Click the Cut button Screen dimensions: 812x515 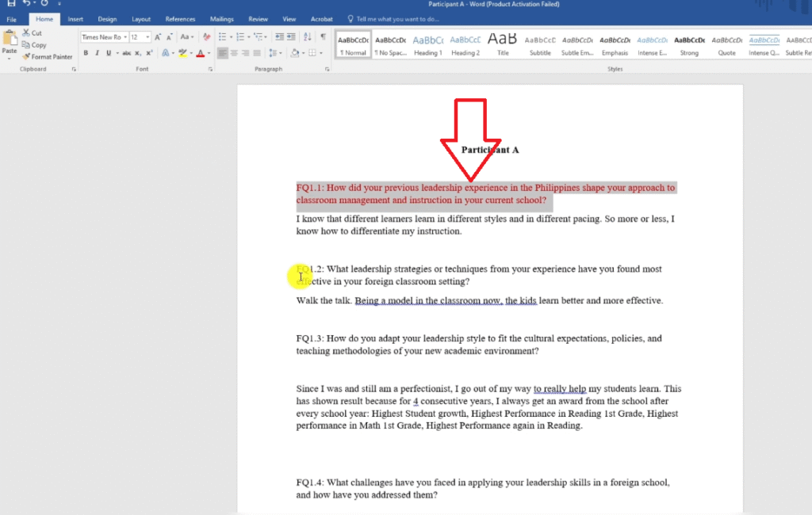[33, 33]
